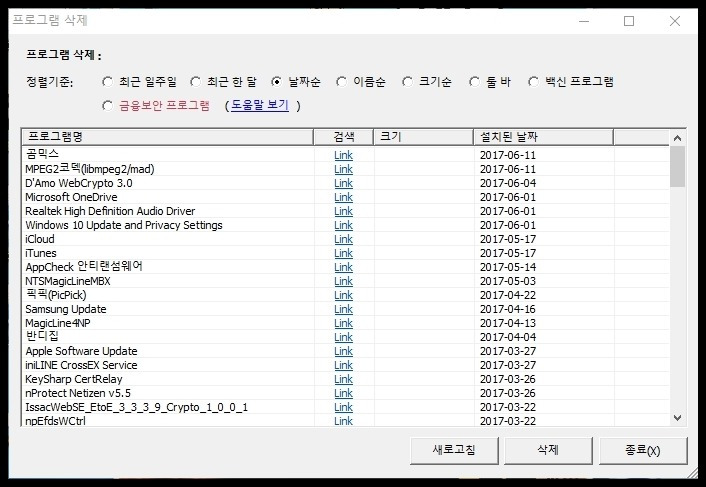Open the Link for Apple Software Update
Image resolution: width=706 pixels, height=487 pixels.
pos(343,351)
